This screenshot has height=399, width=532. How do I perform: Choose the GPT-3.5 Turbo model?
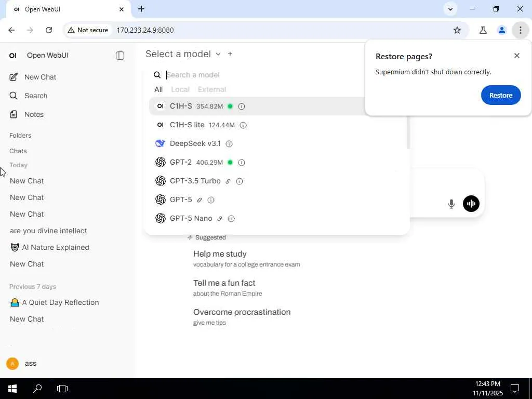(277, 181)
